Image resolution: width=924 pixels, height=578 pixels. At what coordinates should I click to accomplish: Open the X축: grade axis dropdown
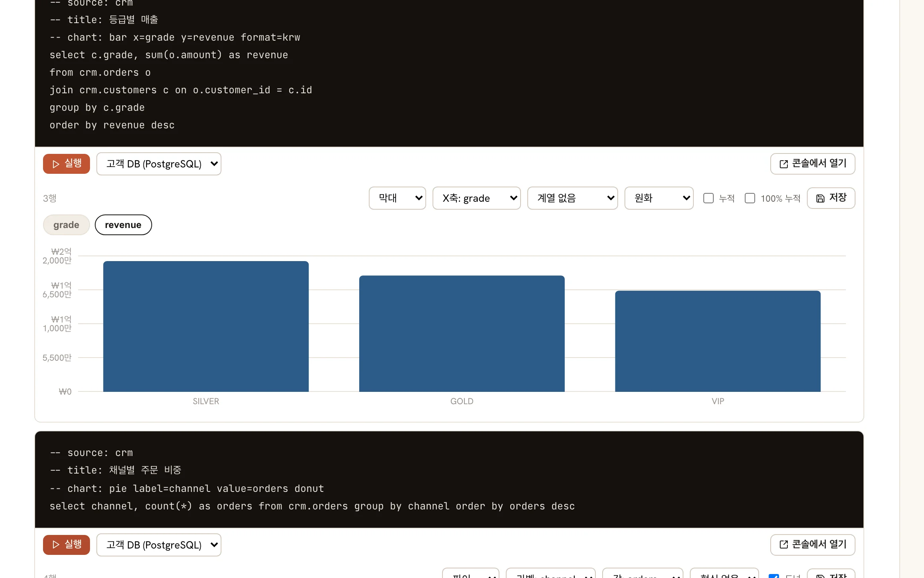point(476,198)
